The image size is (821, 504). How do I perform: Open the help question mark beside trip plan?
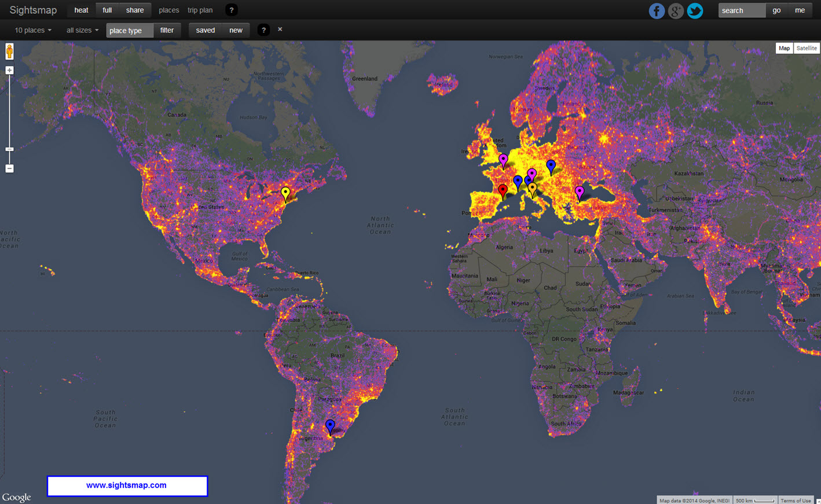[231, 10]
